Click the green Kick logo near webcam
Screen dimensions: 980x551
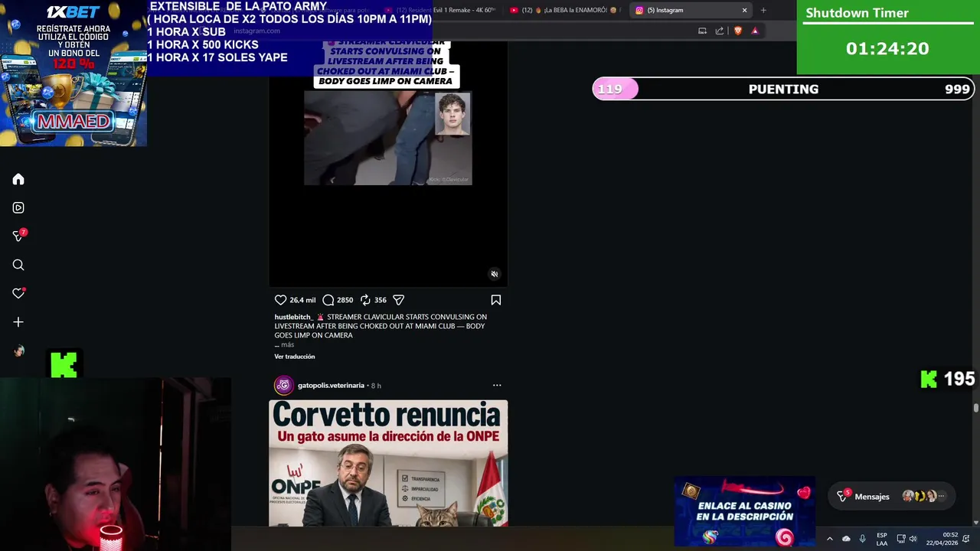pos(64,365)
